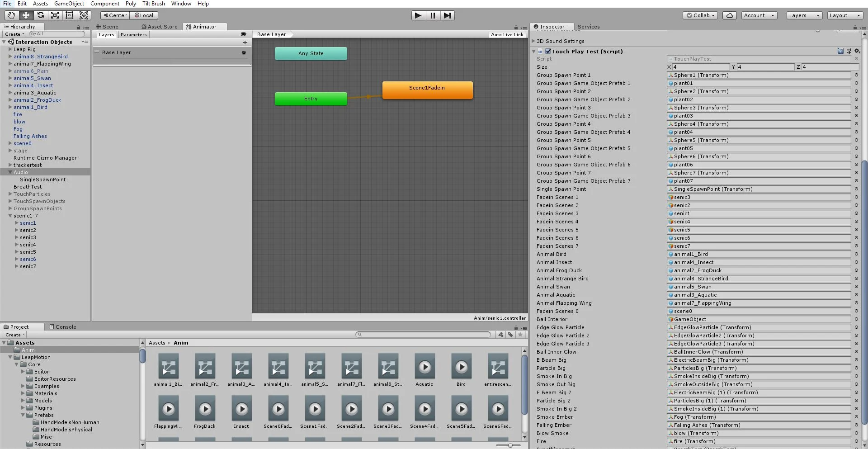Toggle Local handle rotation button
Viewport: 868px width, 449px height.
144,15
